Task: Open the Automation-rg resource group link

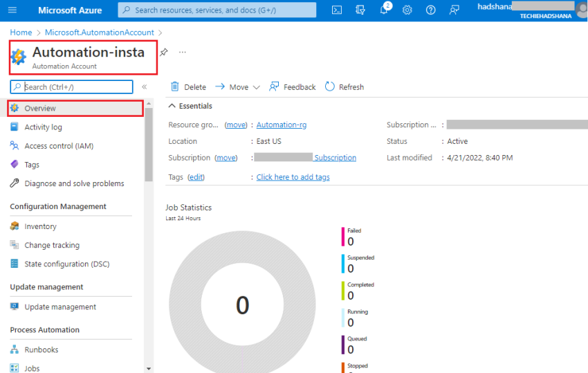Action: (282, 125)
